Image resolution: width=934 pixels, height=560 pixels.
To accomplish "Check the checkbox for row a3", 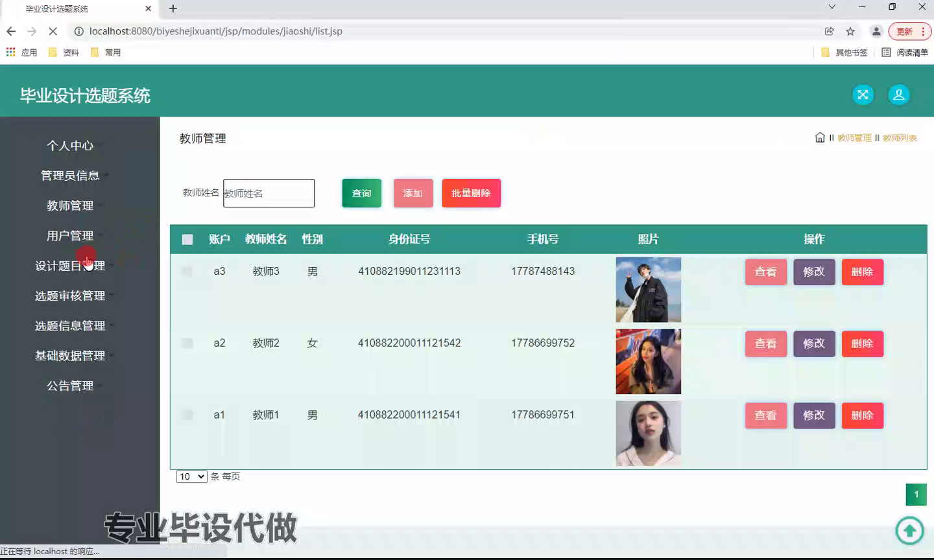I will point(187,271).
